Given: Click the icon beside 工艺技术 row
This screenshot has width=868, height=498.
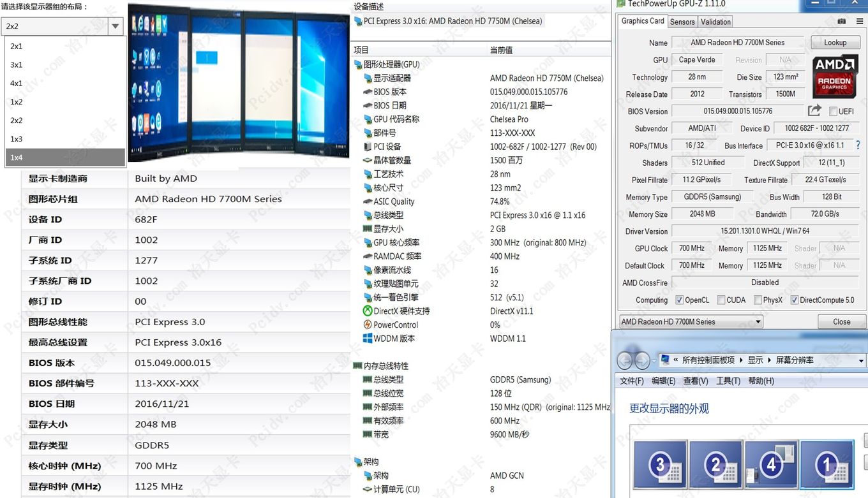Looking at the screenshot, I should tap(368, 174).
